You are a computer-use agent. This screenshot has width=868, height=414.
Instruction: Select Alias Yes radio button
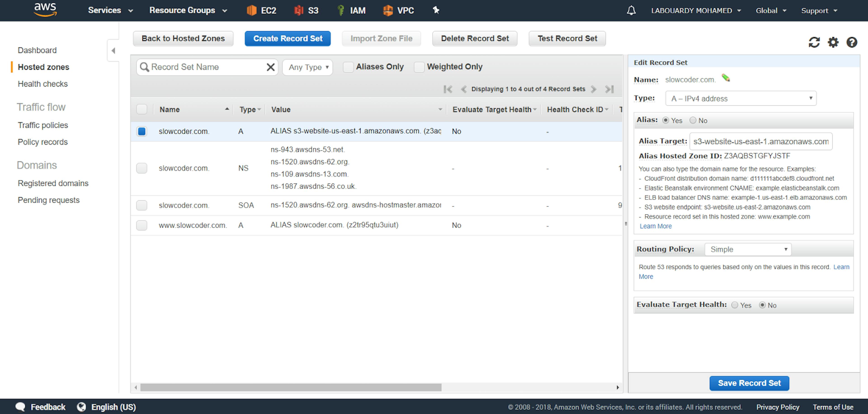click(x=665, y=120)
